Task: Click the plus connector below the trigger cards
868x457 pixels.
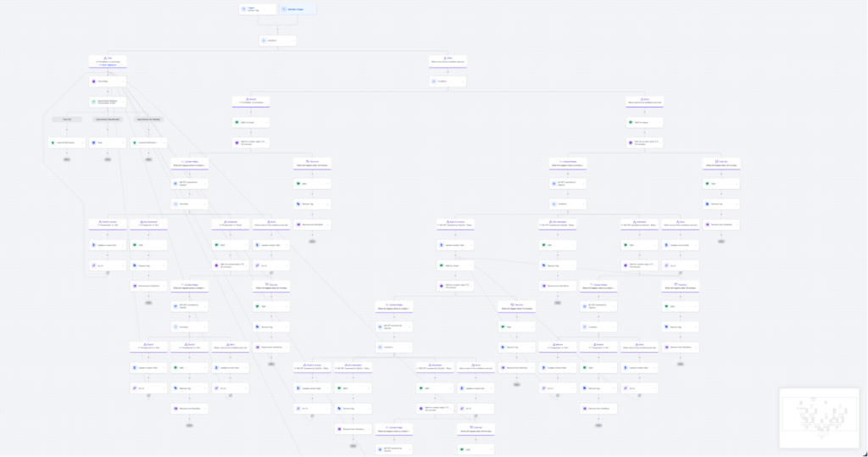Action: click(278, 28)
